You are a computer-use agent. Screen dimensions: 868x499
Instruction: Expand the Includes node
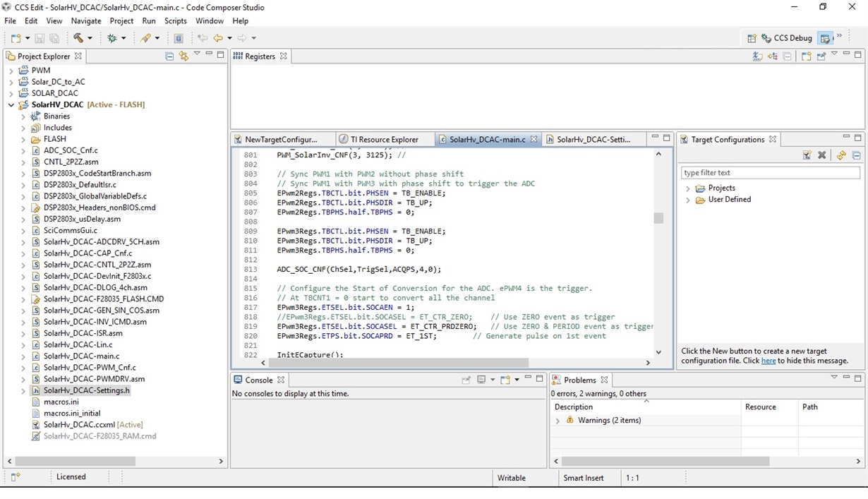(x=23, y=128)
